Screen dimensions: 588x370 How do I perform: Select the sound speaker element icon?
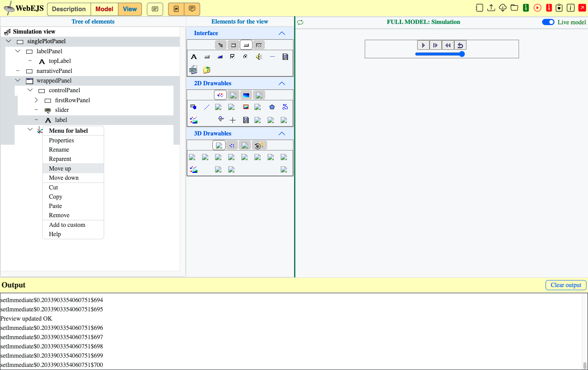pyautogui.click(x=259, y=57)
